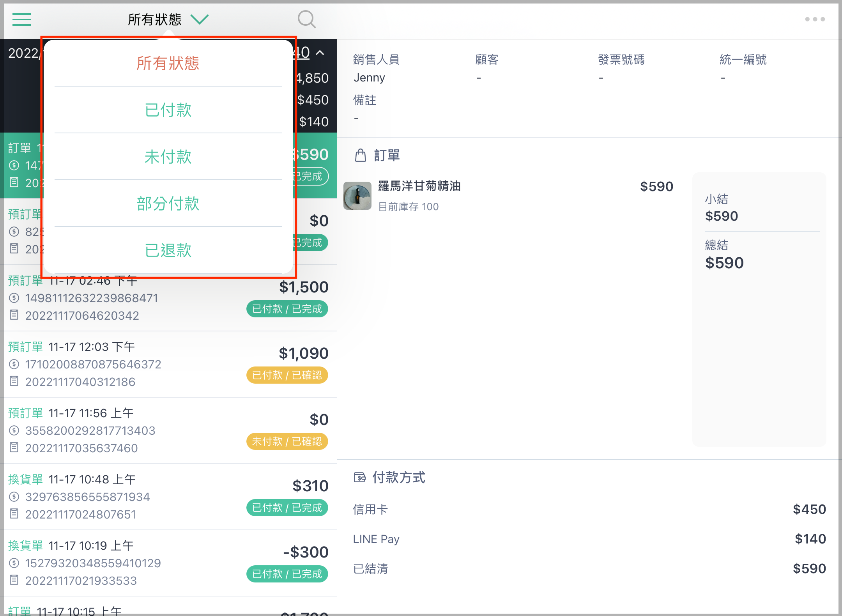Click dollar icon for 35582002928177134­03
The height and width of the screenshot is (616, 842).
pos(14,430)
